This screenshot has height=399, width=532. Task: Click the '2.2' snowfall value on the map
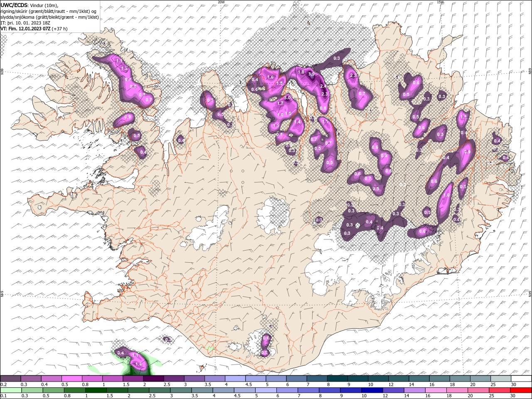coord(354,76)
